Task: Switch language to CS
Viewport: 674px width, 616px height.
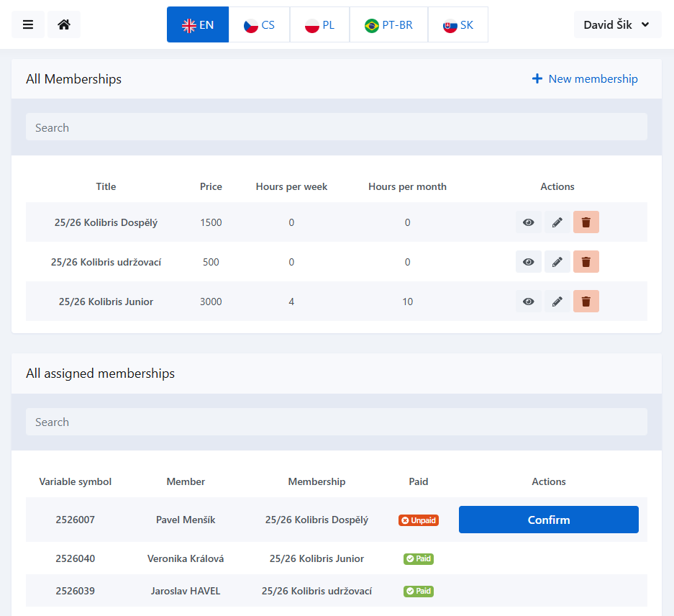Action: [x=259, y=24]
